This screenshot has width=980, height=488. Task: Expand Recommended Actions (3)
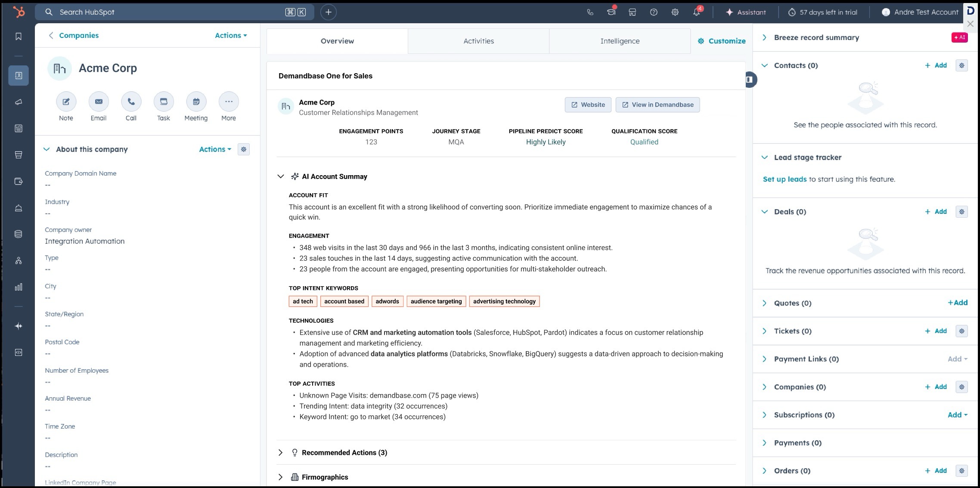pyautogui.click(x=281, y=453)
